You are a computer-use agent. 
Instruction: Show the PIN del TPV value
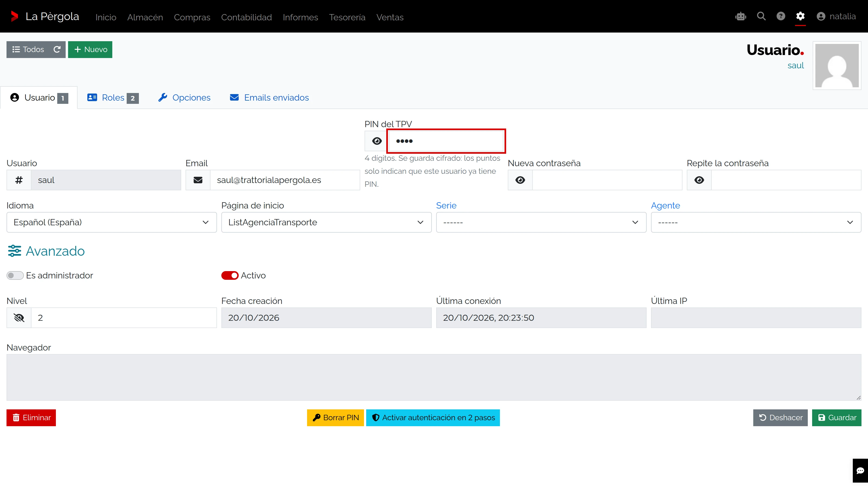pos(377,141)
